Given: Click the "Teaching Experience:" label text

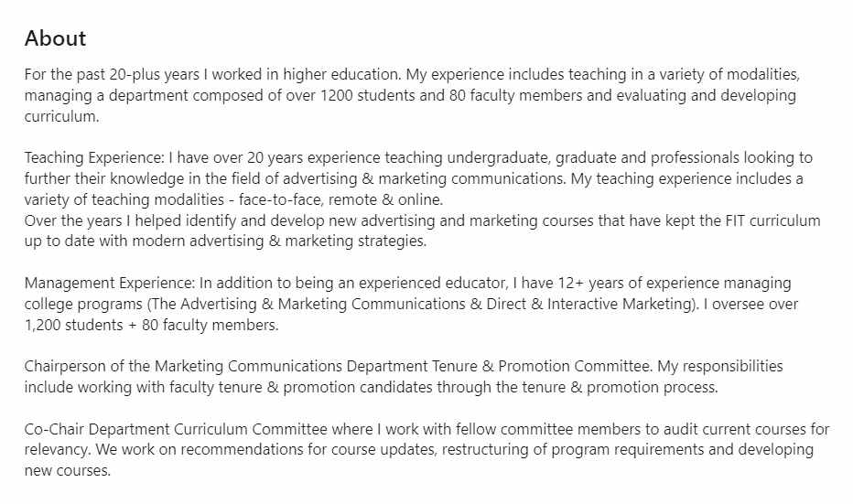Looking at the screenshot, I should 94,158.
